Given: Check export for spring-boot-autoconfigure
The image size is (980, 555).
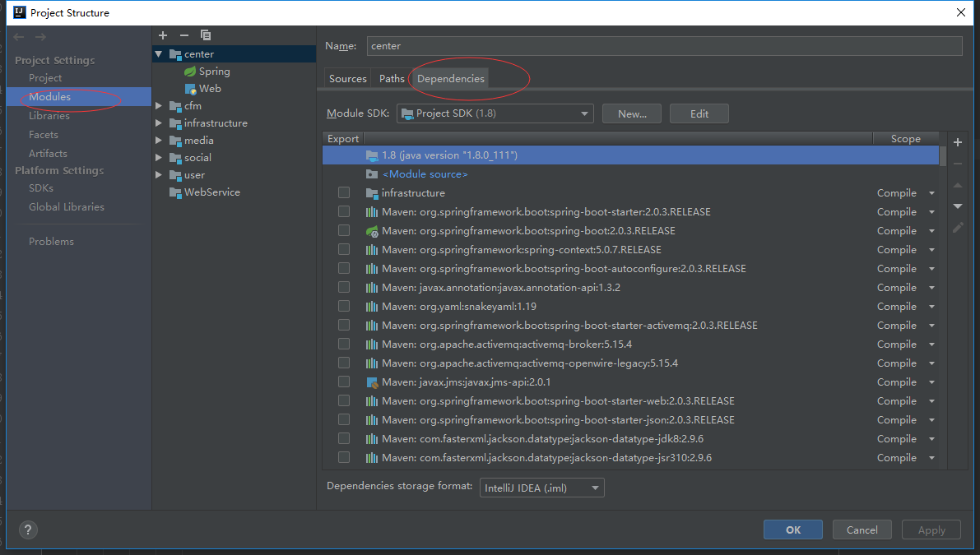Looking at the screenshot, I should pos(344,268).
